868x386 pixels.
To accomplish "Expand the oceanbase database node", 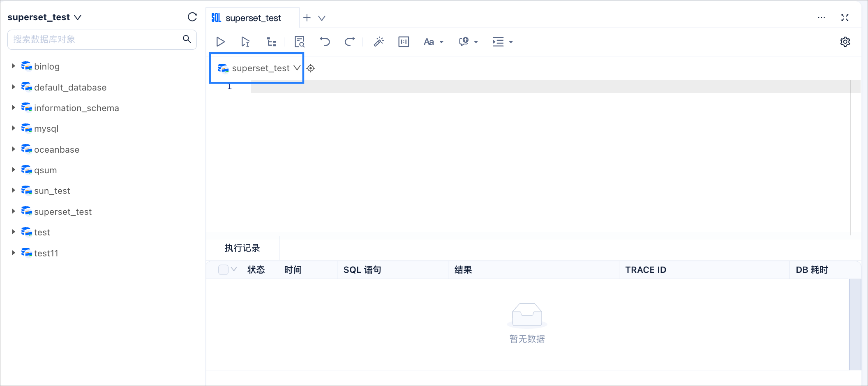I will 13,149.
